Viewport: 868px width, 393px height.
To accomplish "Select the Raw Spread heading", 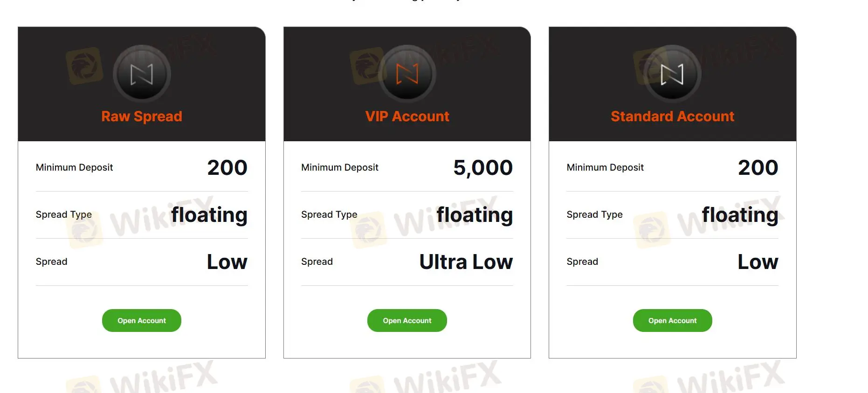I will tap(142, 116).
